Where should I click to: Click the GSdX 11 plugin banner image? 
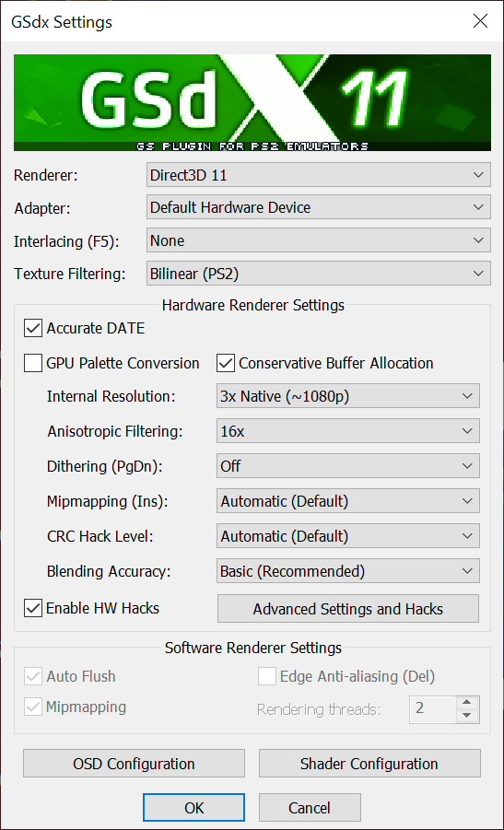252,102
